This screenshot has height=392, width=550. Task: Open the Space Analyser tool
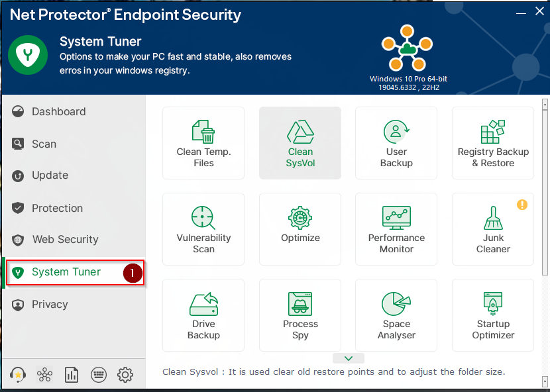(396, 315)
